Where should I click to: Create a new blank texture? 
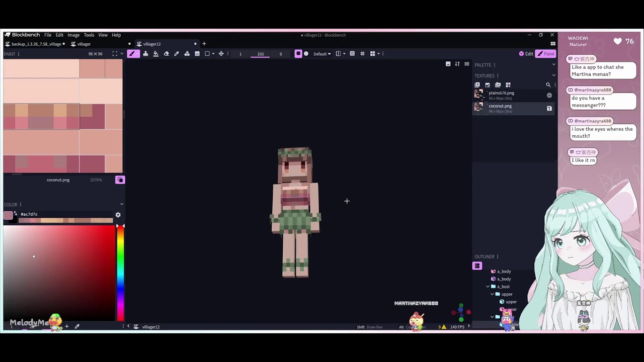click(477, 85)
